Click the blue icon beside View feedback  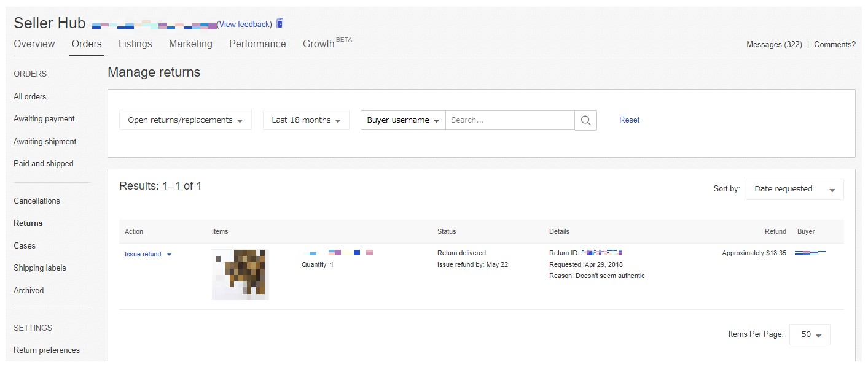pos(280,23)
